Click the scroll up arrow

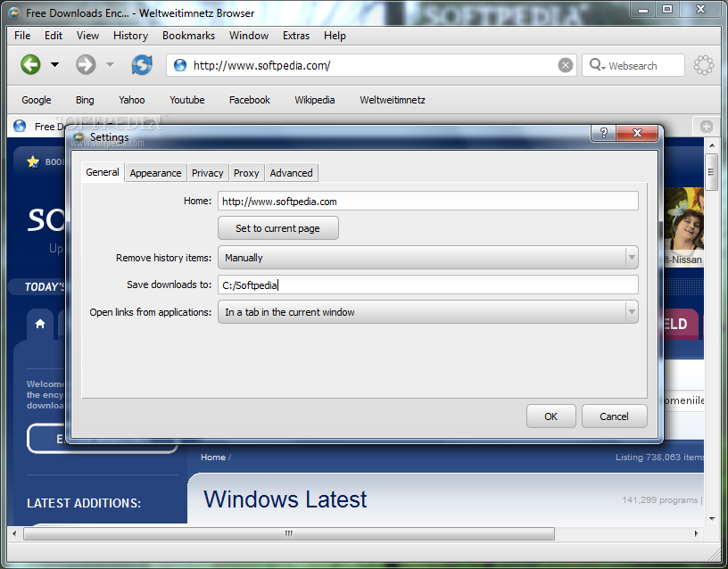pos(712,145)
